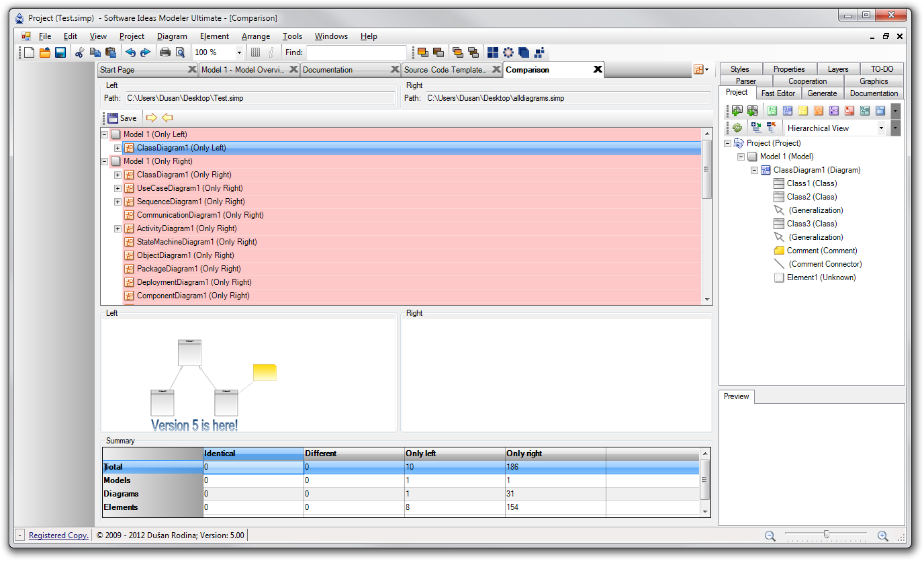Click the Save button in comparison toolbar
The height and width of the screenshot is (561, 924).
click(122, 118)
